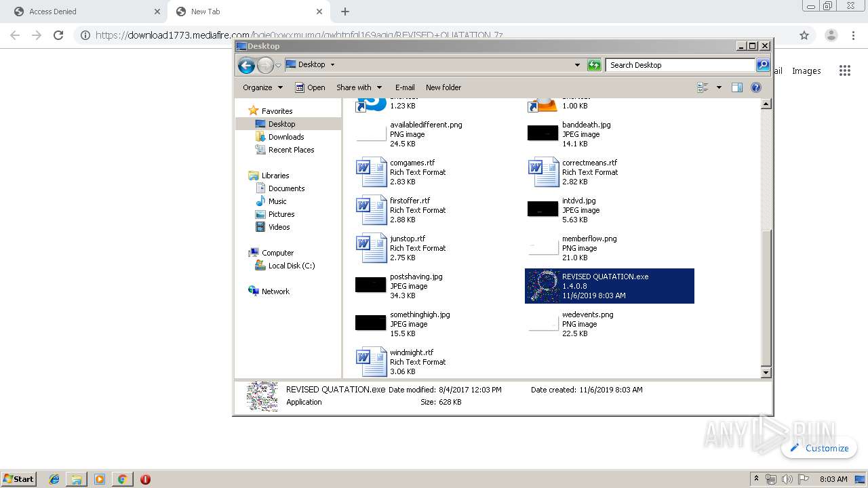Image resolution: width=868 pixels, height=488 pixels.
Task: Select the intdvd.jpg thumbnail
Action: click(542, 209)
